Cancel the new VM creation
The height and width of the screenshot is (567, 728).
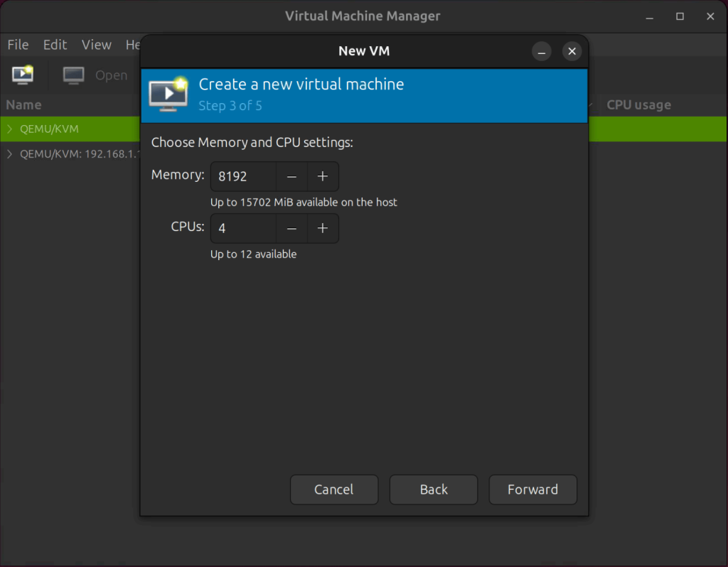[x=334, y=490]
